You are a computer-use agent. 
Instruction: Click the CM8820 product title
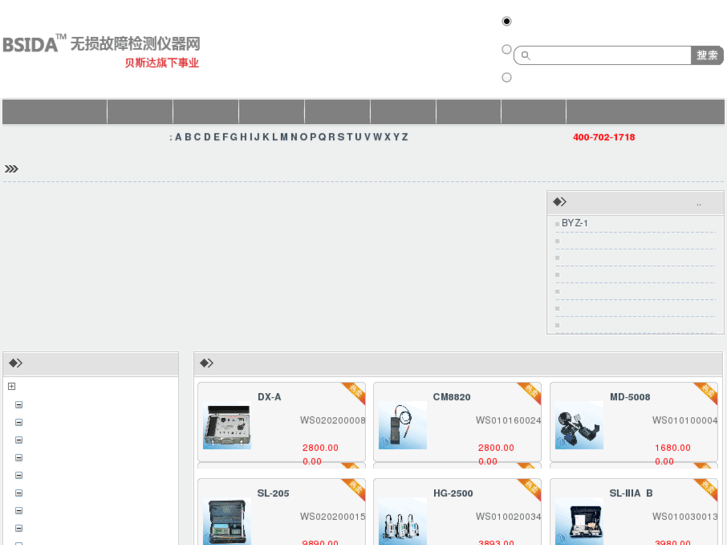click(x=452, y=397)
